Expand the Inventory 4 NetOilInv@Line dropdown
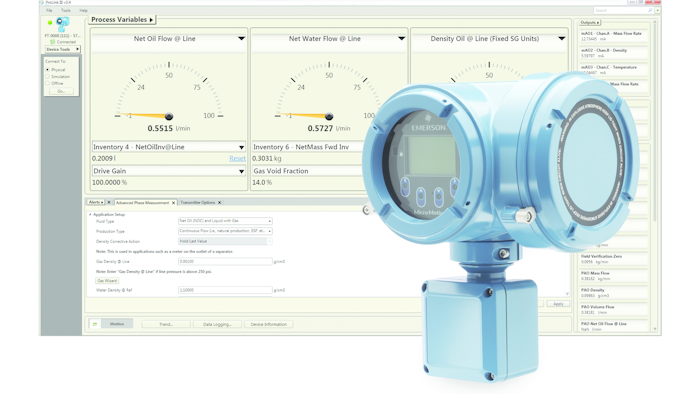This screenshot has width=700, height=394. (x=242, y=147)
